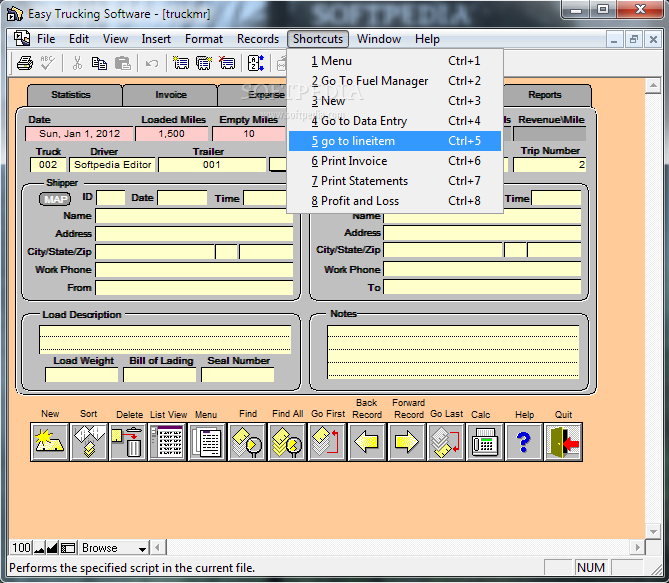
Task: Click the Load Weight input field
Action: pos(81,374)
